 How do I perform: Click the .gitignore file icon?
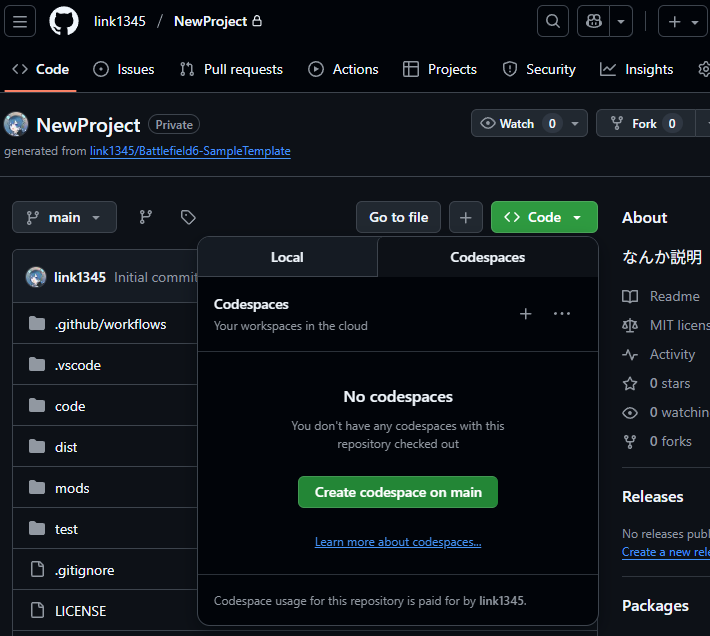point(37,569)
